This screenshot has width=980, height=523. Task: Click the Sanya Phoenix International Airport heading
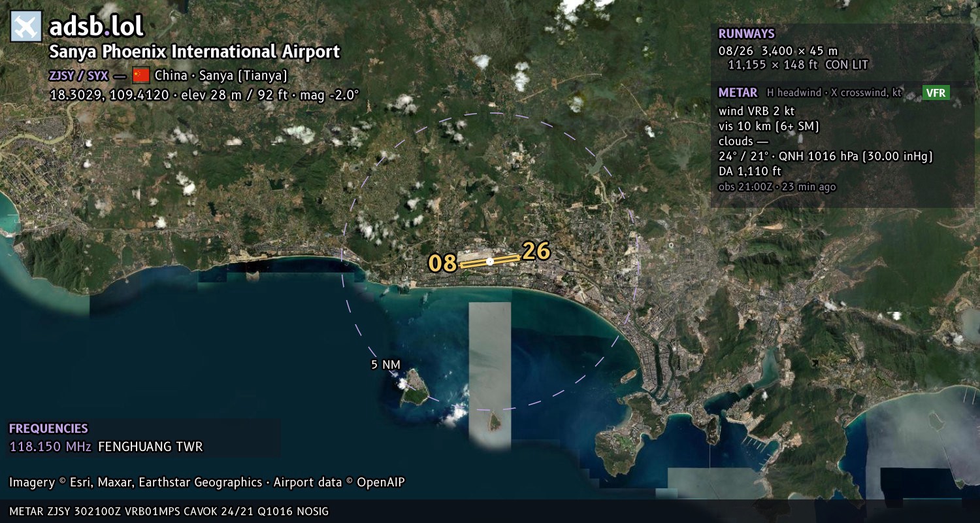tap(195, 52)
